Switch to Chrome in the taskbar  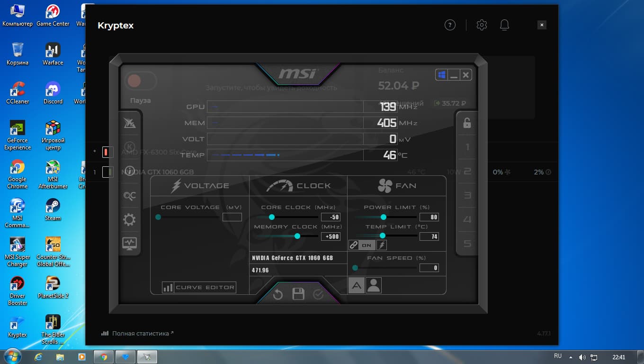(x=104, y=357)
